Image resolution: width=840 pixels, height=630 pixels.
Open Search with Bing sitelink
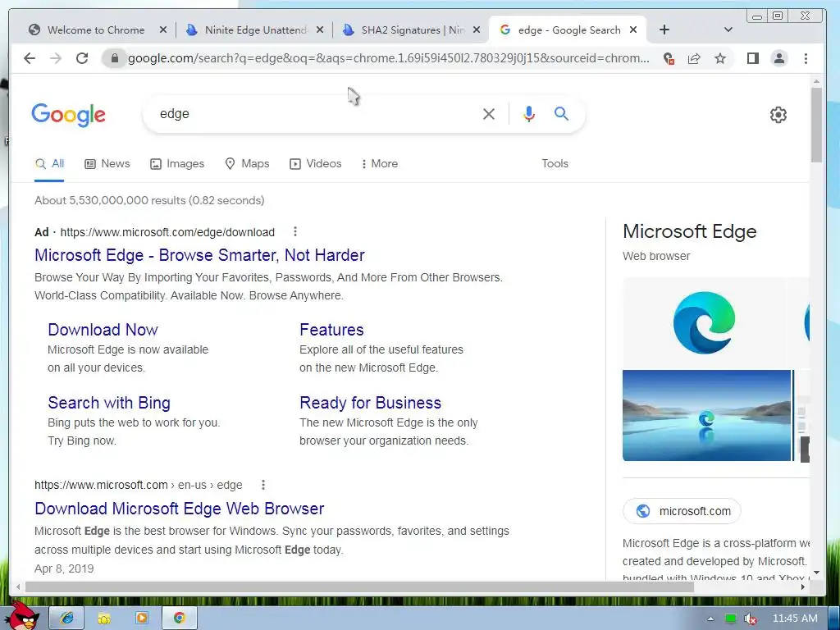[x=109, y=403]
